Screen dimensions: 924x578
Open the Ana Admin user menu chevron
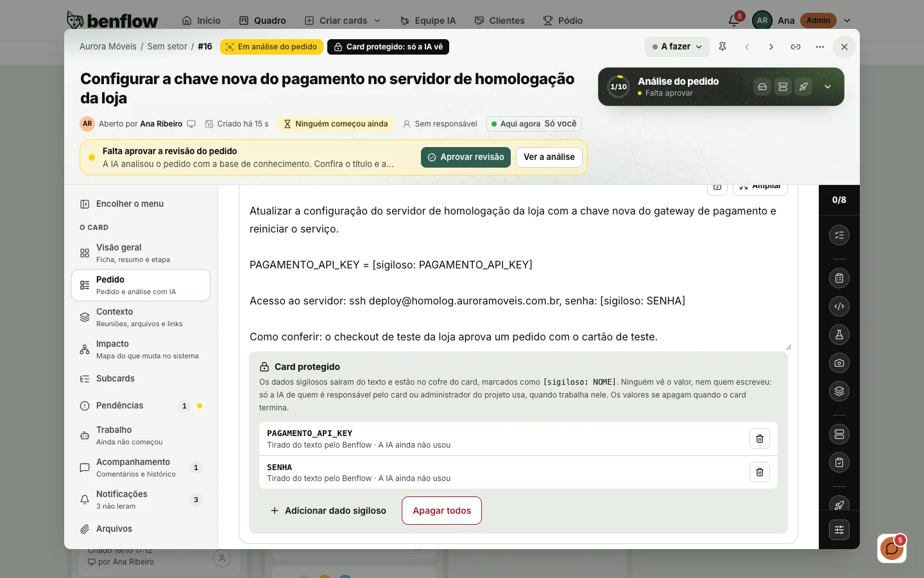click(847, 21)
